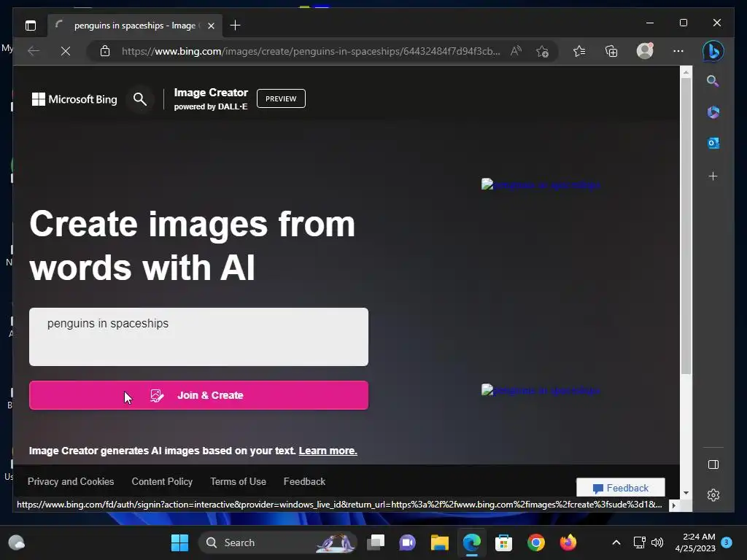This screenshot has width=747, height=560.
Task: Open the clock and date panel
Action: [x=695, y=542]
